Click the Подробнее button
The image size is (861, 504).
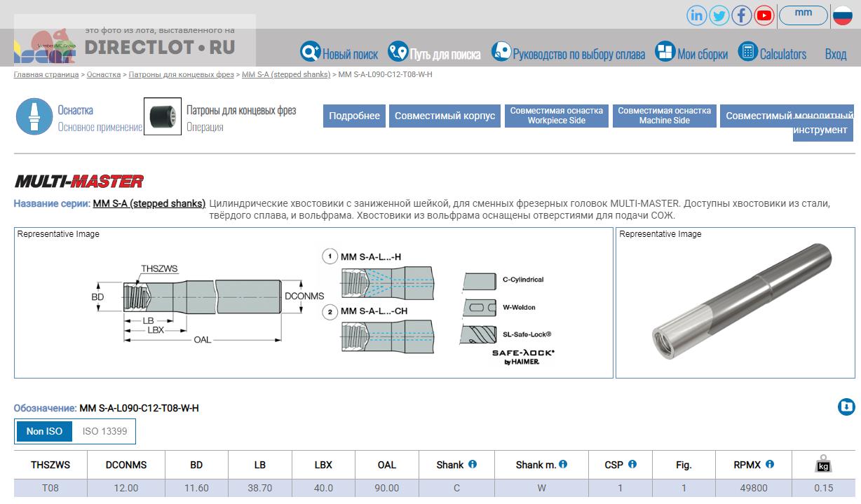coord(355,116)
